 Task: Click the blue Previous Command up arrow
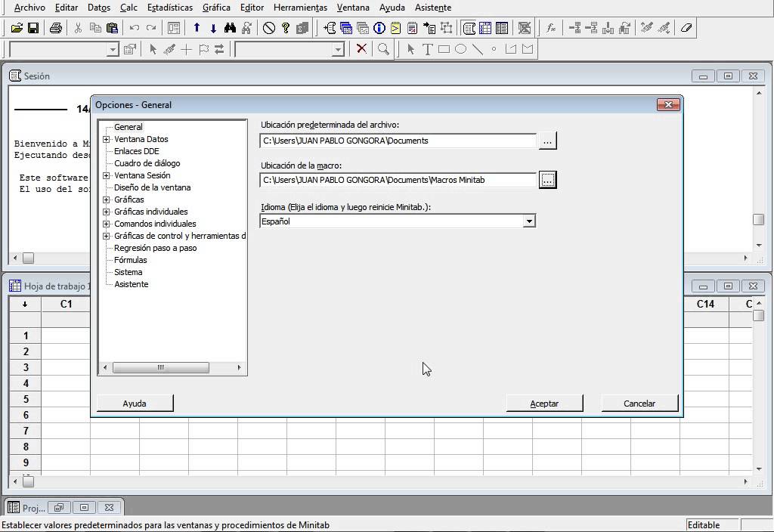coord(197,28)
